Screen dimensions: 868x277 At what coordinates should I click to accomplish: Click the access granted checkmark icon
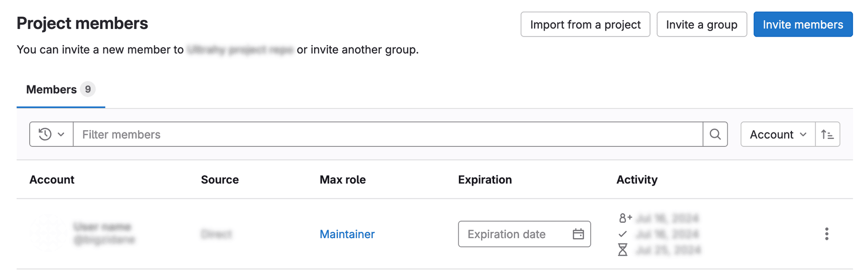point(623,234)
